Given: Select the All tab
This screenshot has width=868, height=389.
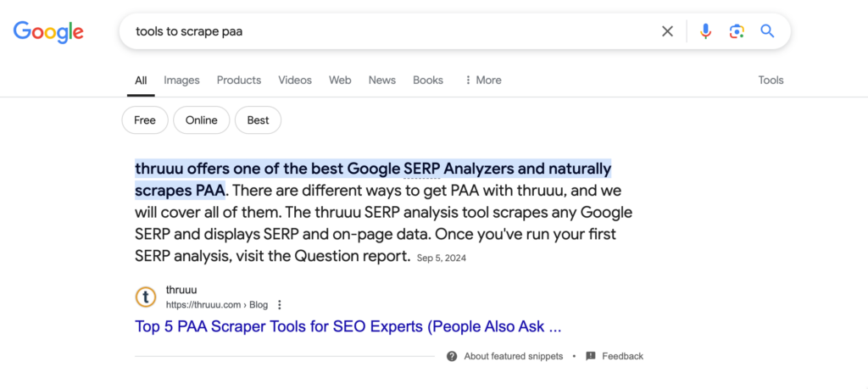Looking at the screenshot, I should coord(141,81).
